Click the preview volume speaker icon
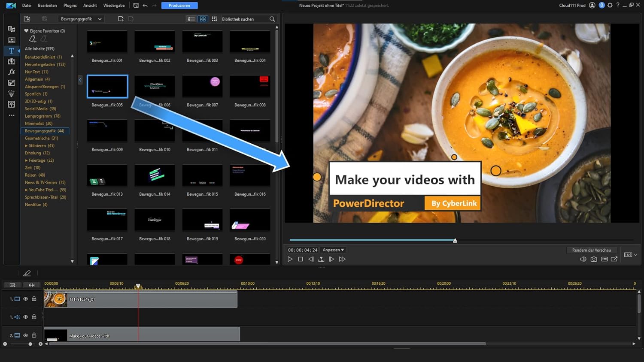 coord(583,259)
